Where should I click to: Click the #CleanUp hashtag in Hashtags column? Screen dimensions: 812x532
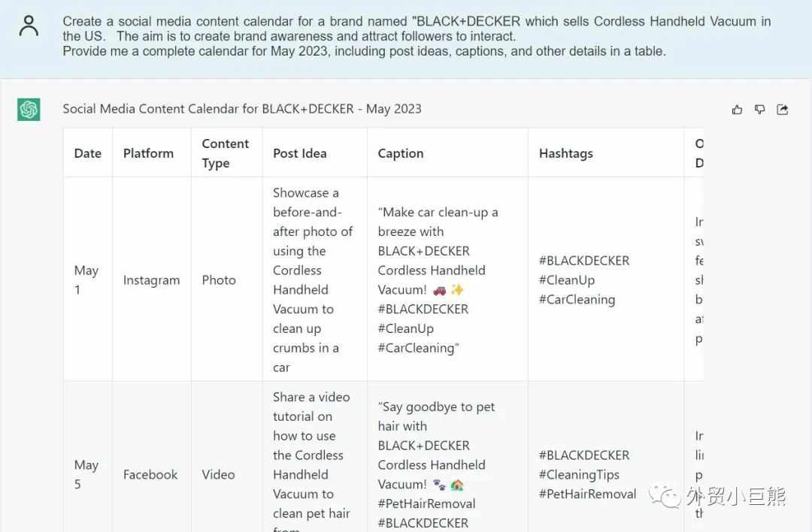pyautogui.click(x=567, y=280)
